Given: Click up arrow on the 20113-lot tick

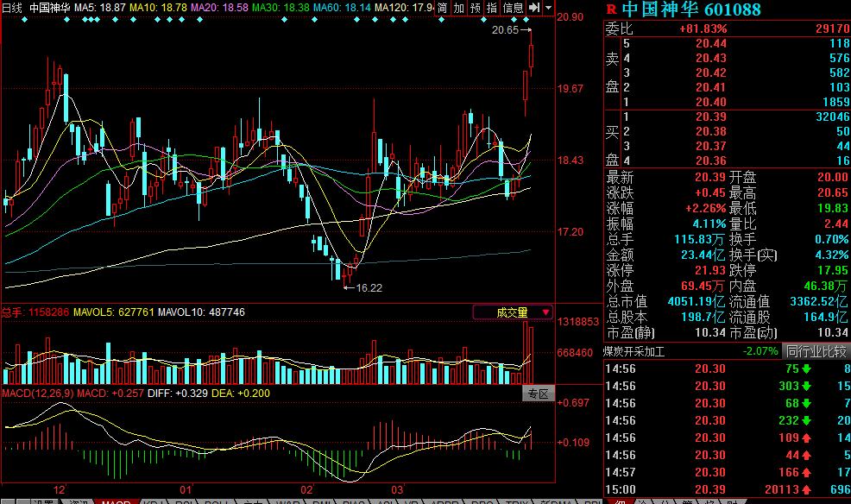Looking at the screenshot, I should pyautogui.click(x=806, y=490).
